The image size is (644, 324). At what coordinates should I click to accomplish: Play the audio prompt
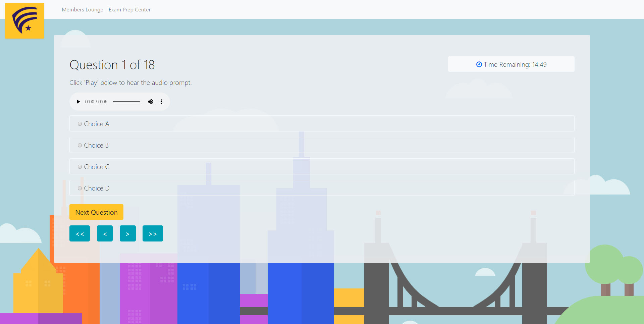pyautogui.click(x=78, y=102)
